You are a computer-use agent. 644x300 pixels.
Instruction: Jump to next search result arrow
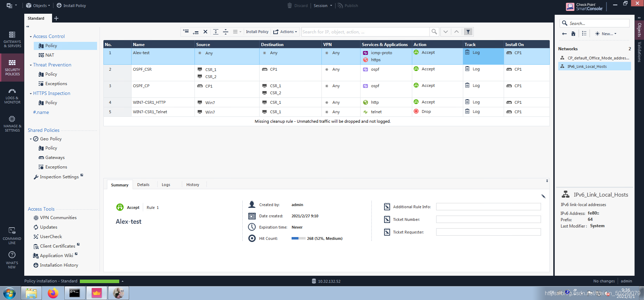point(445,32)
